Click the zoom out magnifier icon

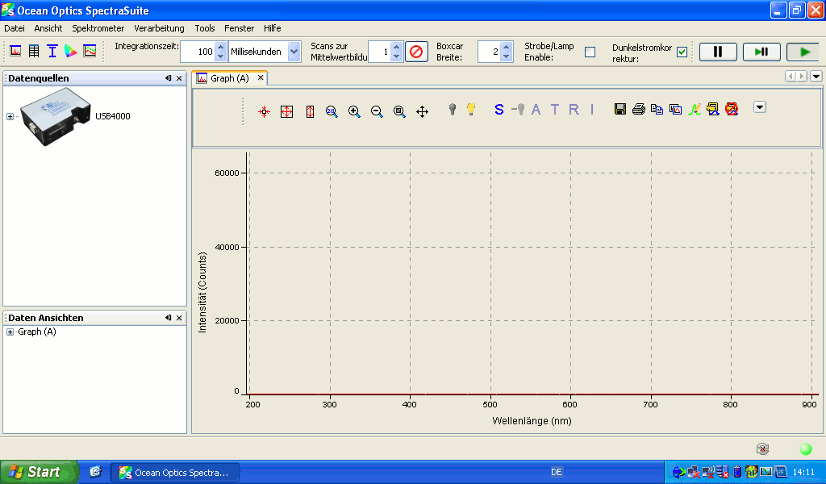click(x=377, y=111)
